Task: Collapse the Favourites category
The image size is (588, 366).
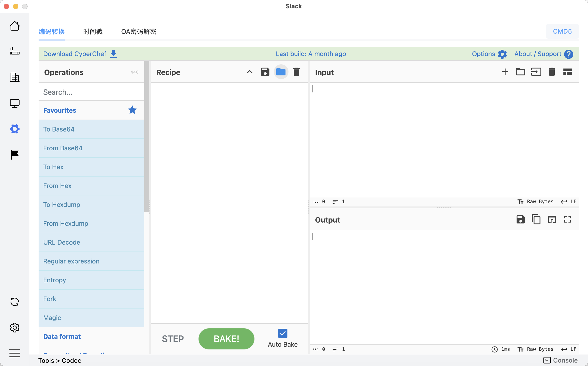Action: [59, 110]
